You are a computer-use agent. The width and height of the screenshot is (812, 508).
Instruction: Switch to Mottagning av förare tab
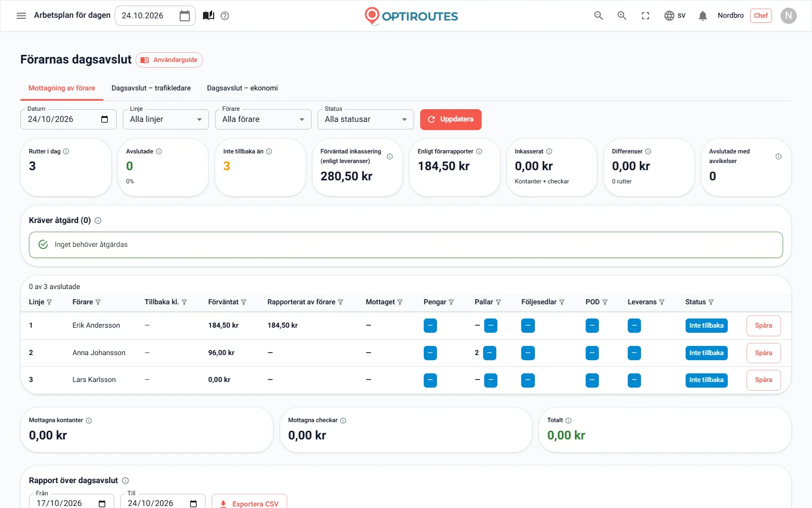62,88
